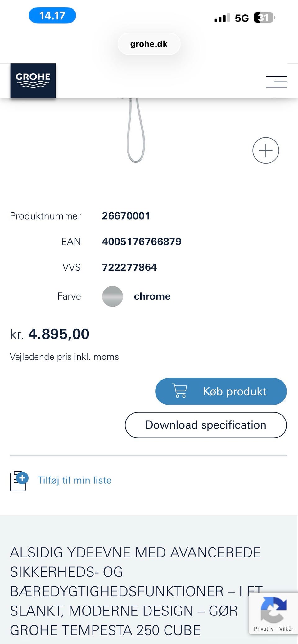The height and width of the screenshot is (644, 298).
Task: Tap the blue 14.17 time indicator
Action: (x=52, y=16)
